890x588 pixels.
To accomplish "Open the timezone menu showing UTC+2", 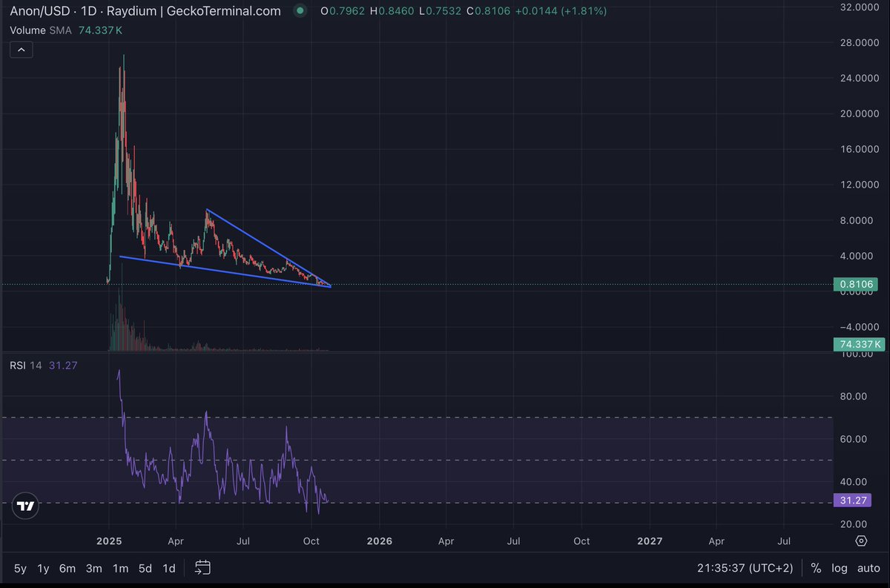I will (746, 568).
